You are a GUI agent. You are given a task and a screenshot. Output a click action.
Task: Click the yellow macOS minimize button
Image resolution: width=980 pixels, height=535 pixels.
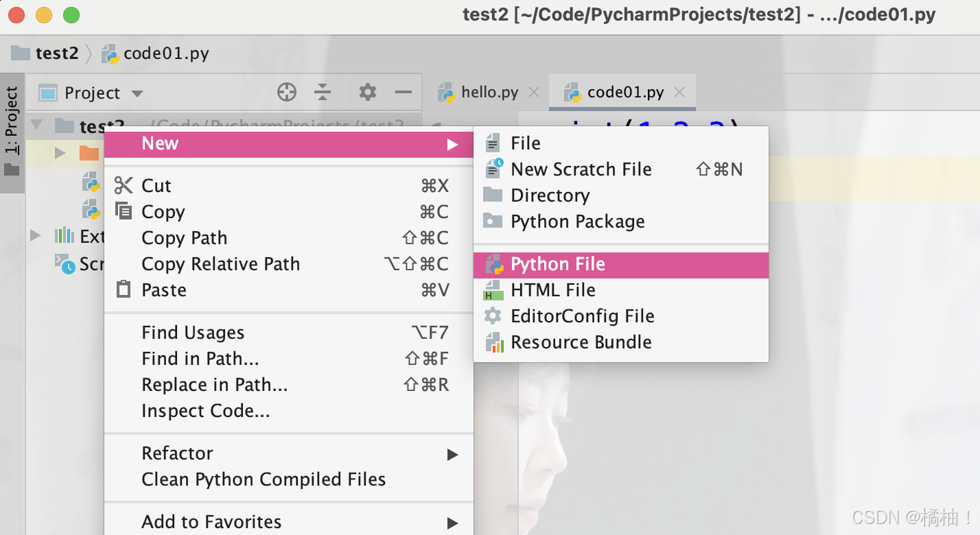(44, 15)
